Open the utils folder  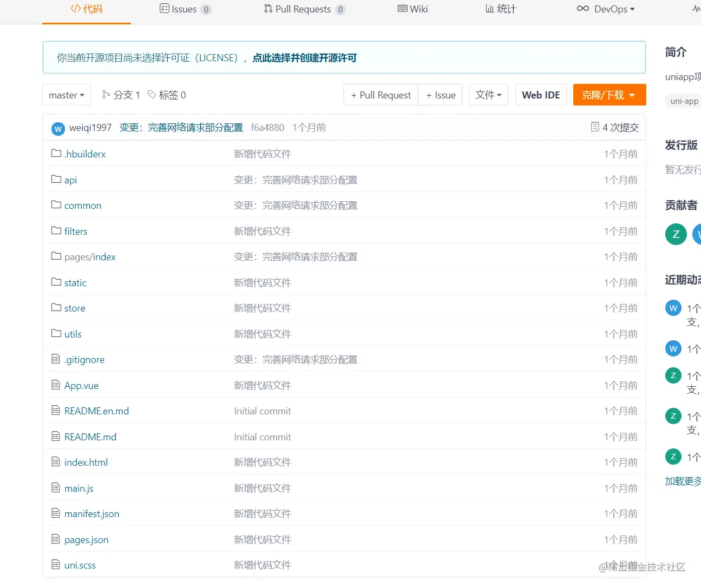pos(73,334)
